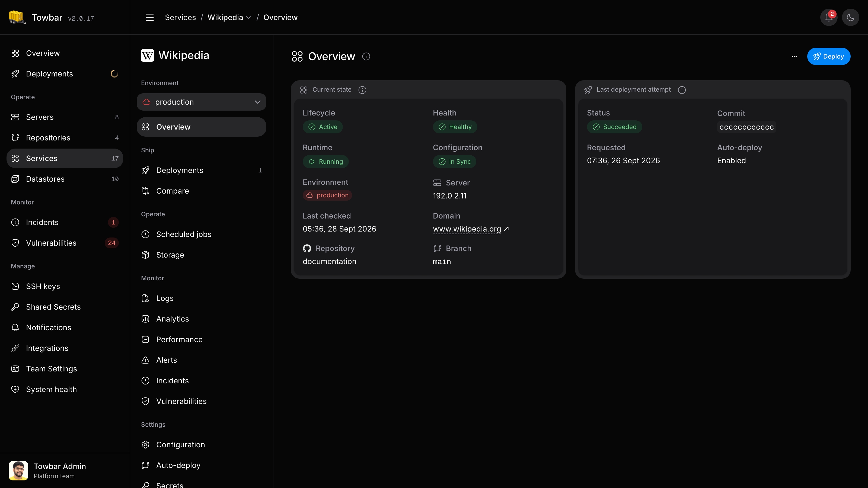Click the commit hash cccccccccccc
The height and width of the screenshot is (488, 868).
point(746,127)
